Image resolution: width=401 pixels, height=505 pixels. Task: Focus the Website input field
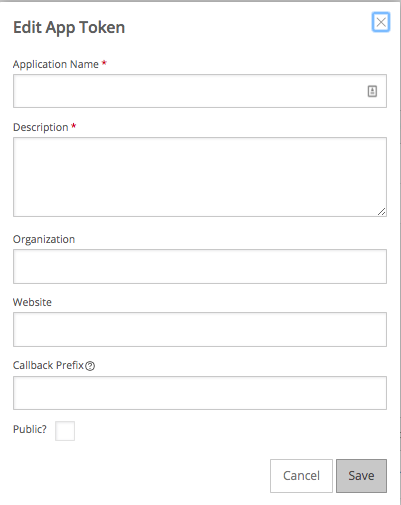click(x=200, y=329)
